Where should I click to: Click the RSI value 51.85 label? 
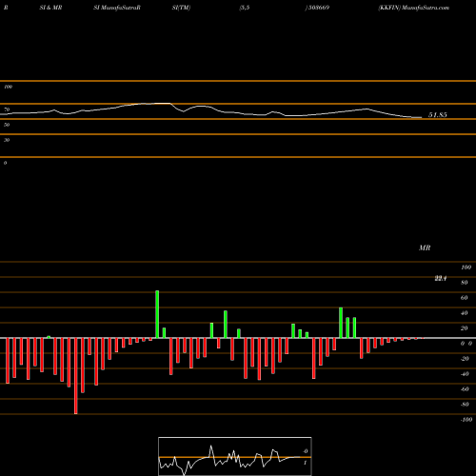pos(438,115)
